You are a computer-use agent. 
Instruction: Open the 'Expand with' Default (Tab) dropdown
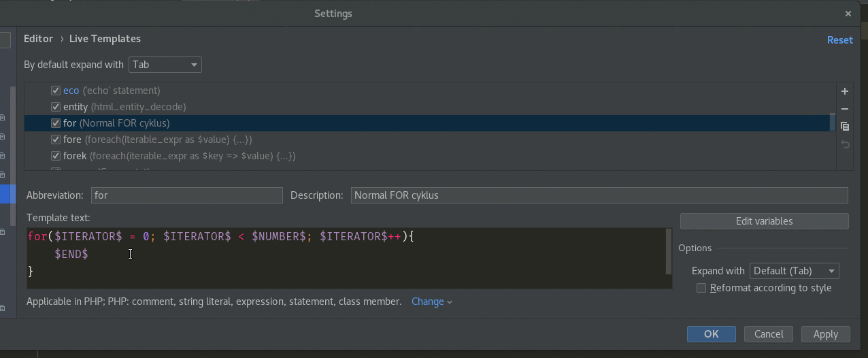(x=794, y=271)
